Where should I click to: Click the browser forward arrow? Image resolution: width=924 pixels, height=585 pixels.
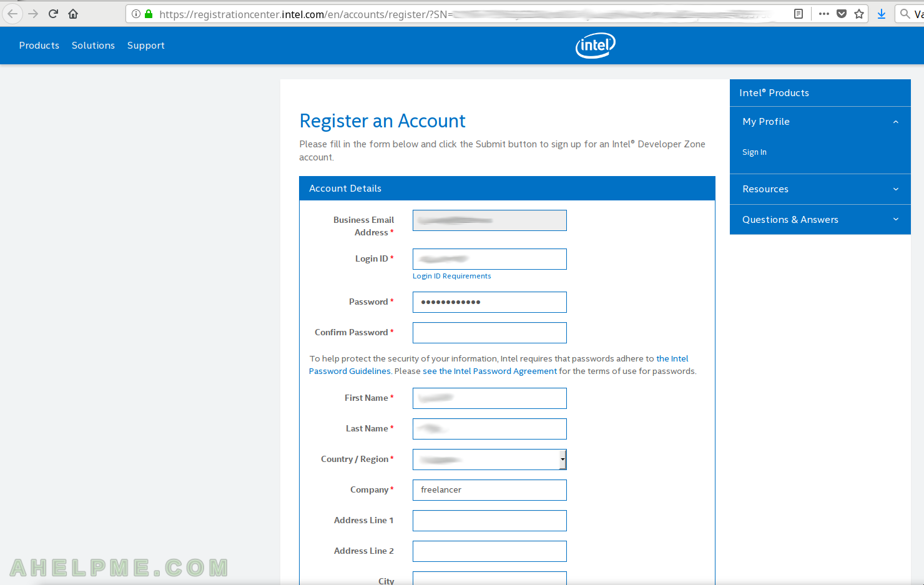tap(33, 14)
